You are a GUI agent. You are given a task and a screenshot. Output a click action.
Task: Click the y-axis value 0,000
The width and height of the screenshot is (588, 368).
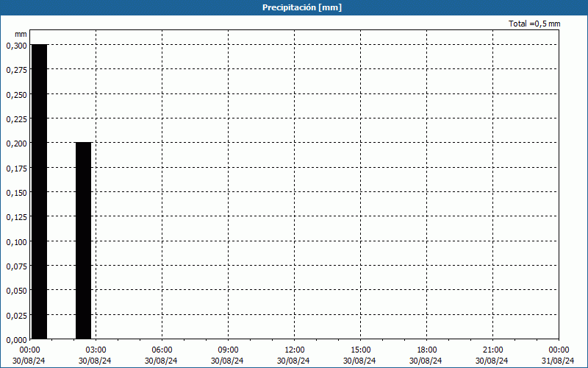tap(16, 340)
